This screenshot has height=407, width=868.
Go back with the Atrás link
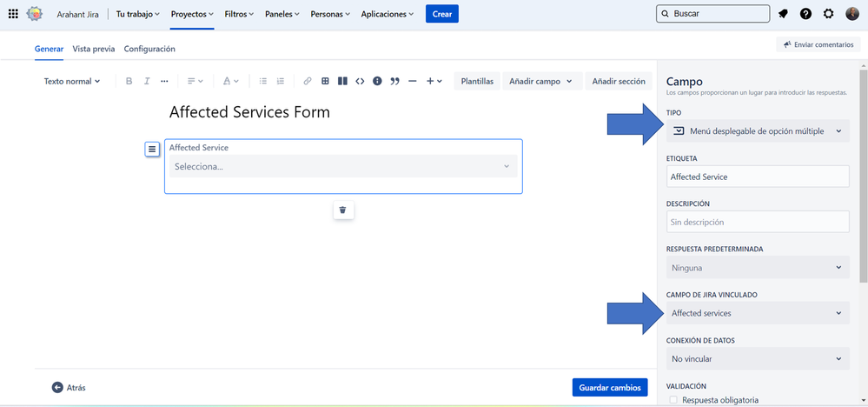(70, 388)
